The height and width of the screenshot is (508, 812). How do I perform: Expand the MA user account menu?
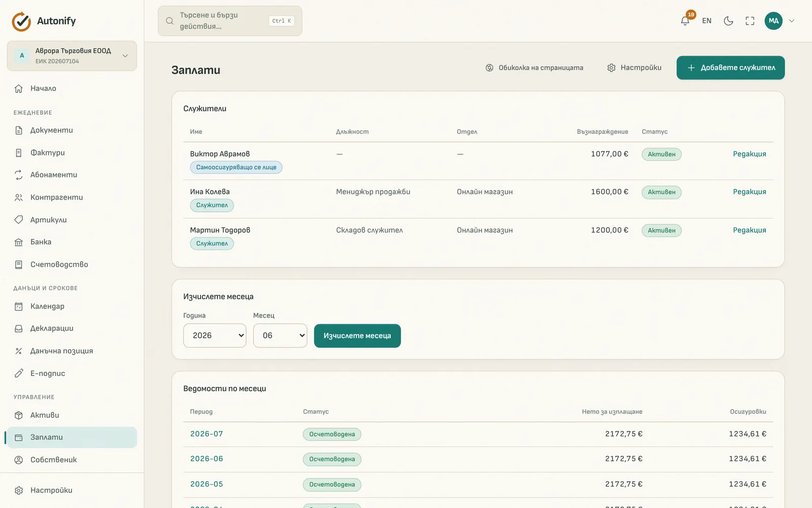pyautogui.click(x=780, y=21)
